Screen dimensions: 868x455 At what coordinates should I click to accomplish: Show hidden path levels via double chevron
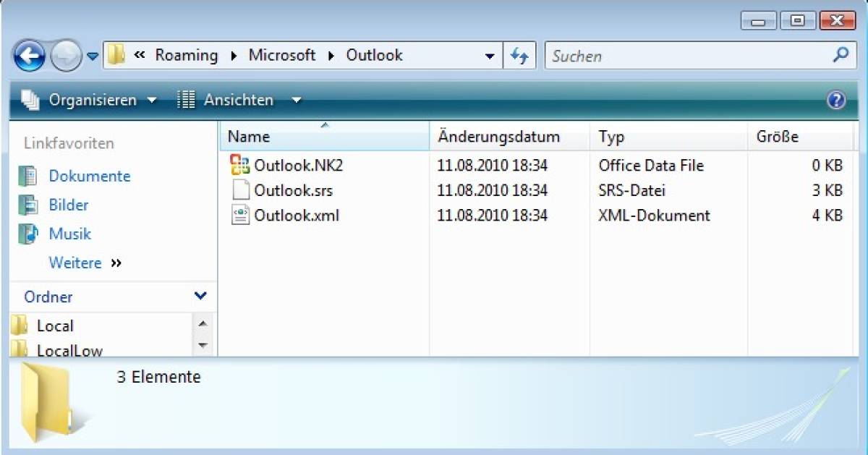(x=140, y=55)
